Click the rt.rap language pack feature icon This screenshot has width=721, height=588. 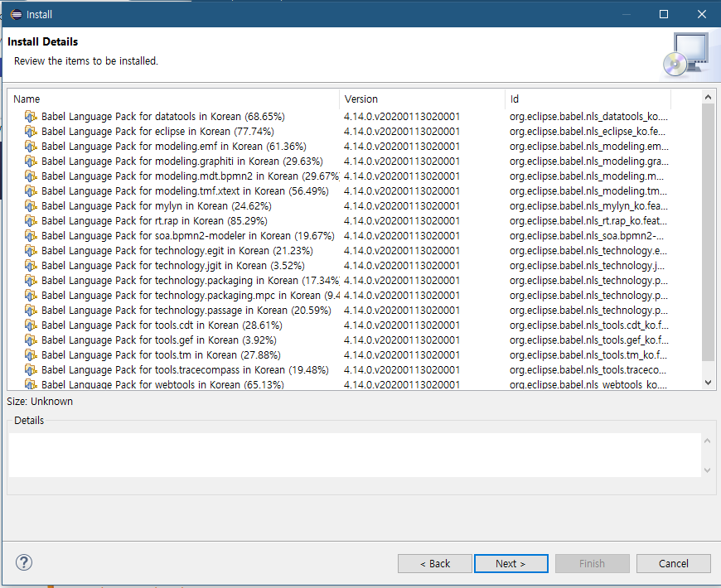tap(31, 221)
